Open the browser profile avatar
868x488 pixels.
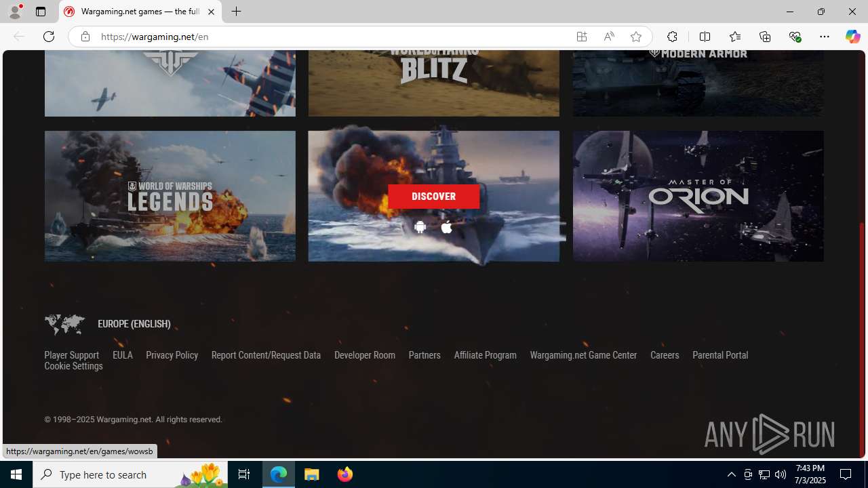coord(15,12)
